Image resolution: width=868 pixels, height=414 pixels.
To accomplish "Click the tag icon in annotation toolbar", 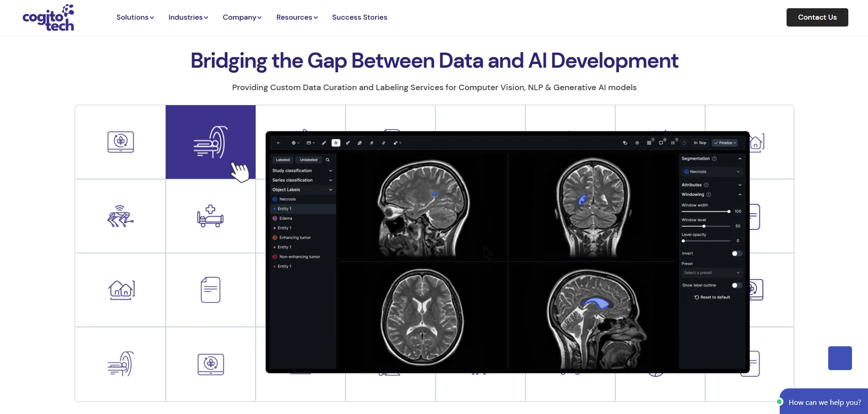I will click(x=625, y=143).
